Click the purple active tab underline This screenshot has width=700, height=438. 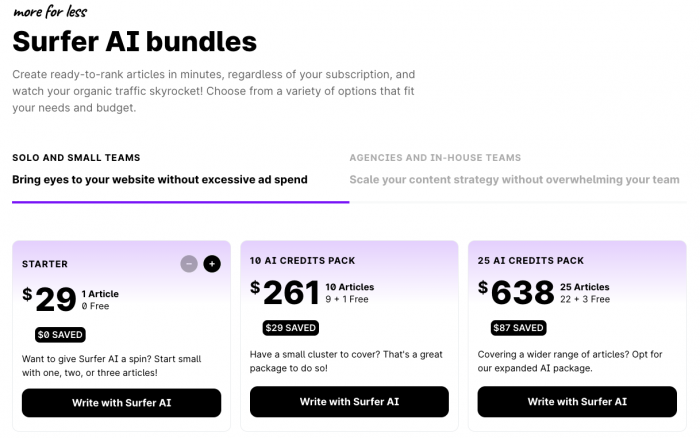tap(180, 202)
